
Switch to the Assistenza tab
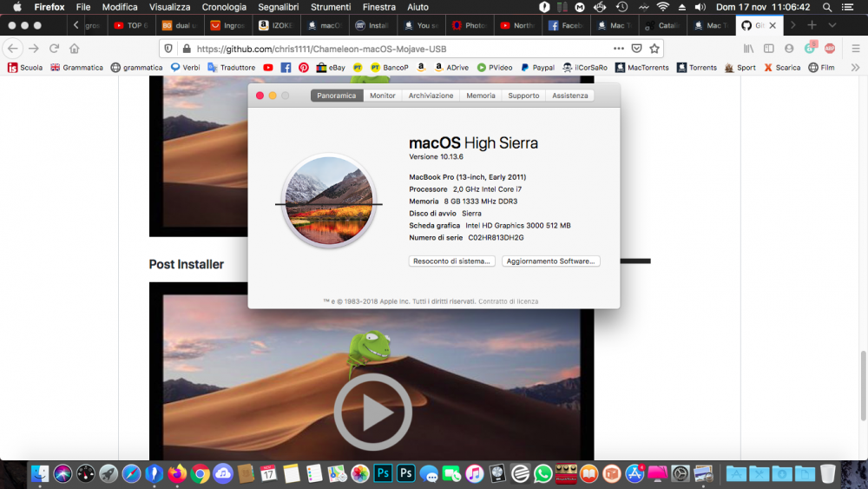(569, 96)
